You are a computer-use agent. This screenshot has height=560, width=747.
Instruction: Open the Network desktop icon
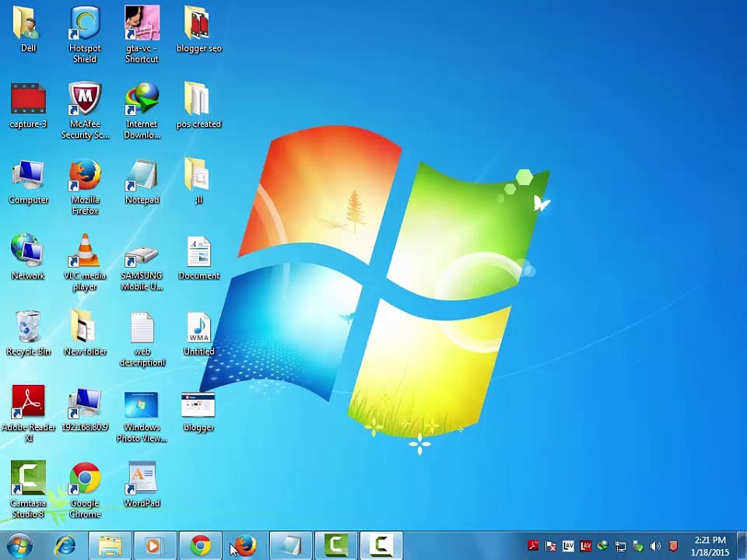click(28, 257)
